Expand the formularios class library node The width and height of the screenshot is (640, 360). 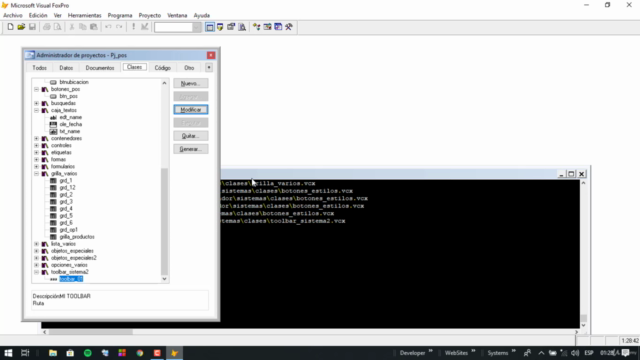point(36,167)
